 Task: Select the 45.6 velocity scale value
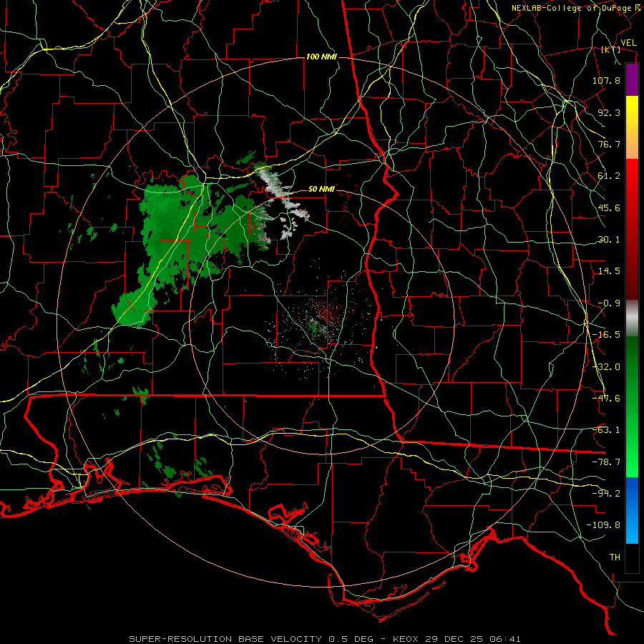609,208
